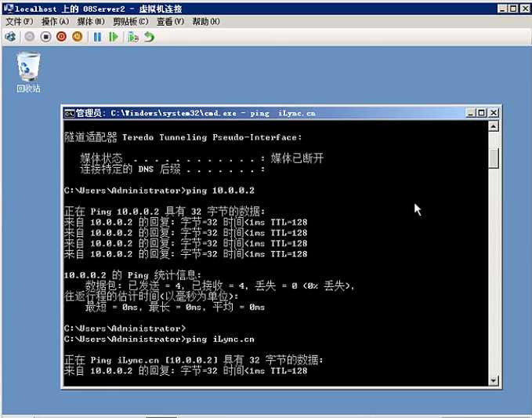This screenshot has width=532, height=418.
Task: Revert the VM using the green undo arrow
Action: (x=150, y=37)
